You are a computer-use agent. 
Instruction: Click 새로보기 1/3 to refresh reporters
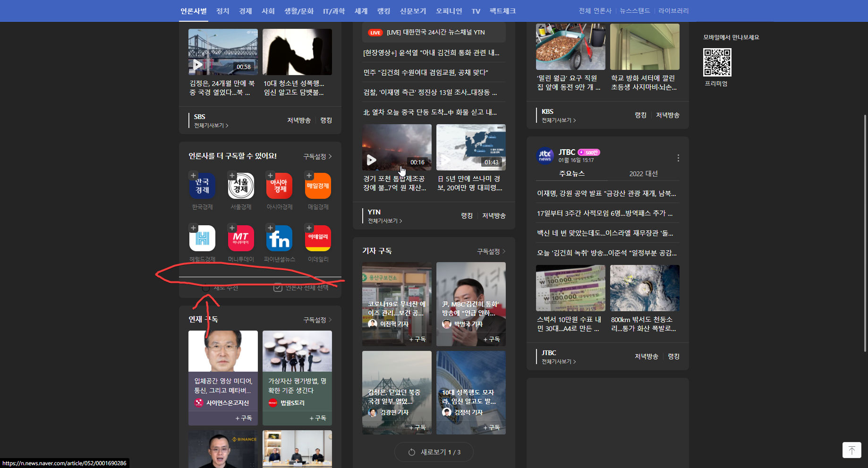pyautogui.click(x=434, y=451)
